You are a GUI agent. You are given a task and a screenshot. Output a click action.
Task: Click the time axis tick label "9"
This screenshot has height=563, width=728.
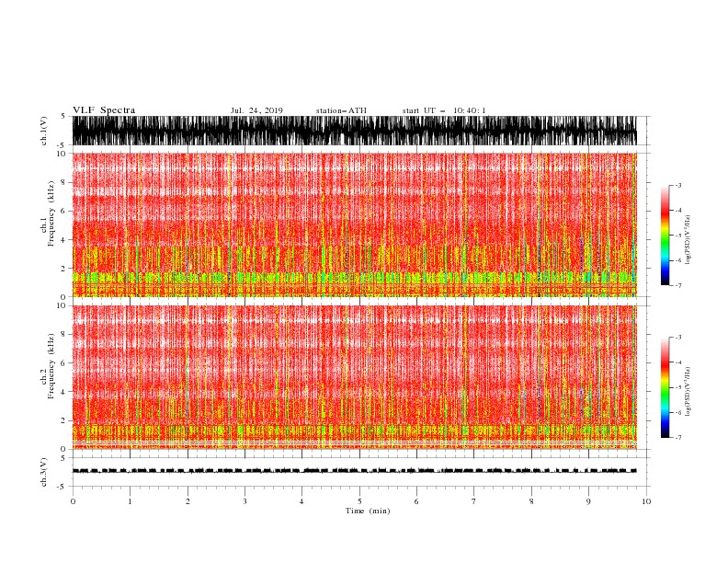(588, 501)
